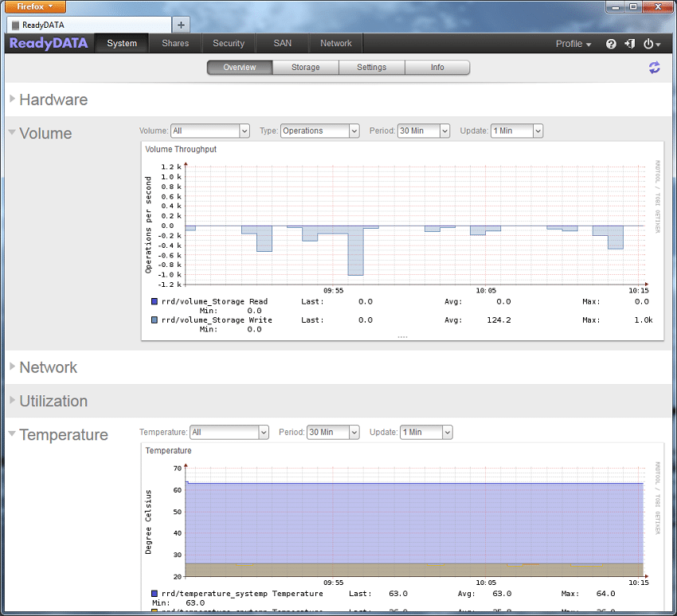Expand the Utilization section
This screenshot has width=677, height=616.
coord(13,400)
